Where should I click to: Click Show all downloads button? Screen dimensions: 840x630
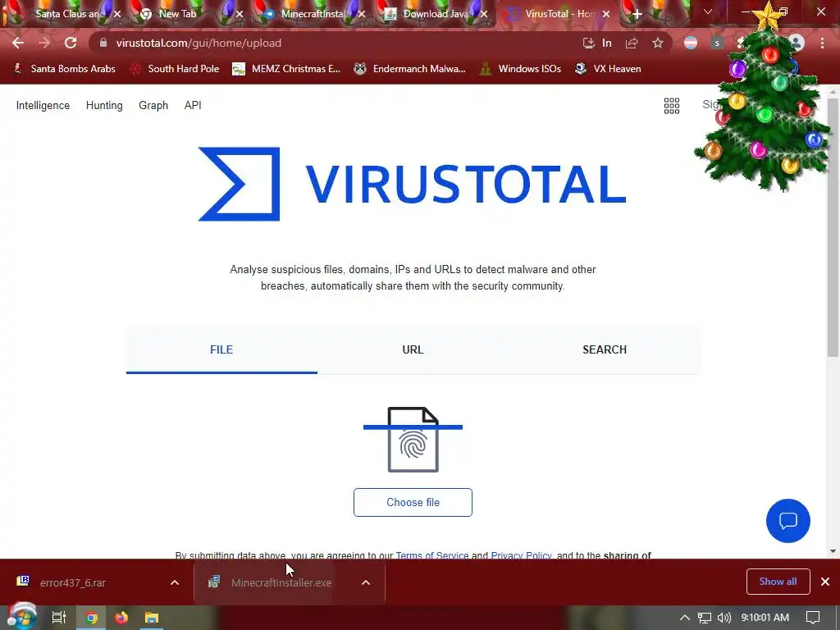(x=778, y=582)
